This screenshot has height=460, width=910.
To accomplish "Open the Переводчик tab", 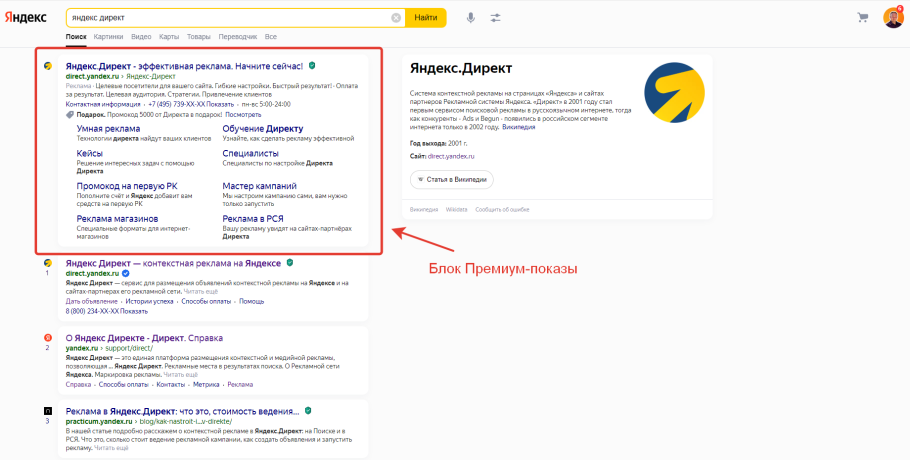I will click(x=238, y=36).
